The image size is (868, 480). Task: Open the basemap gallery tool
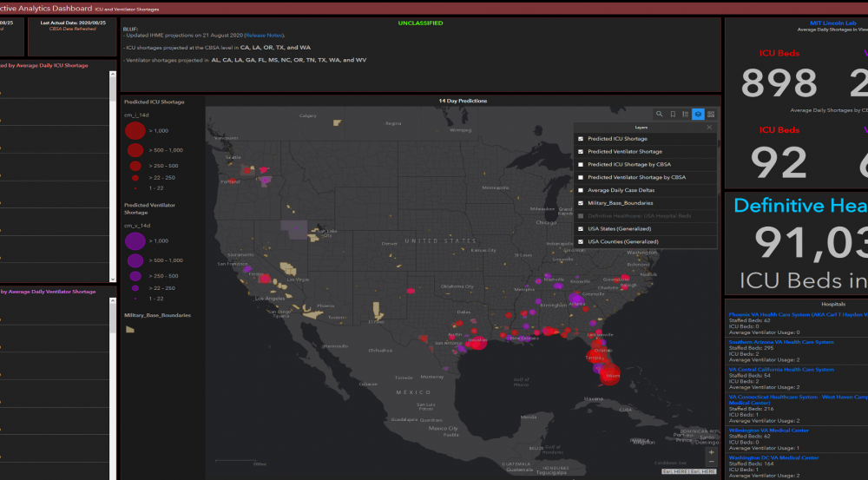click(x=711, y=114)
